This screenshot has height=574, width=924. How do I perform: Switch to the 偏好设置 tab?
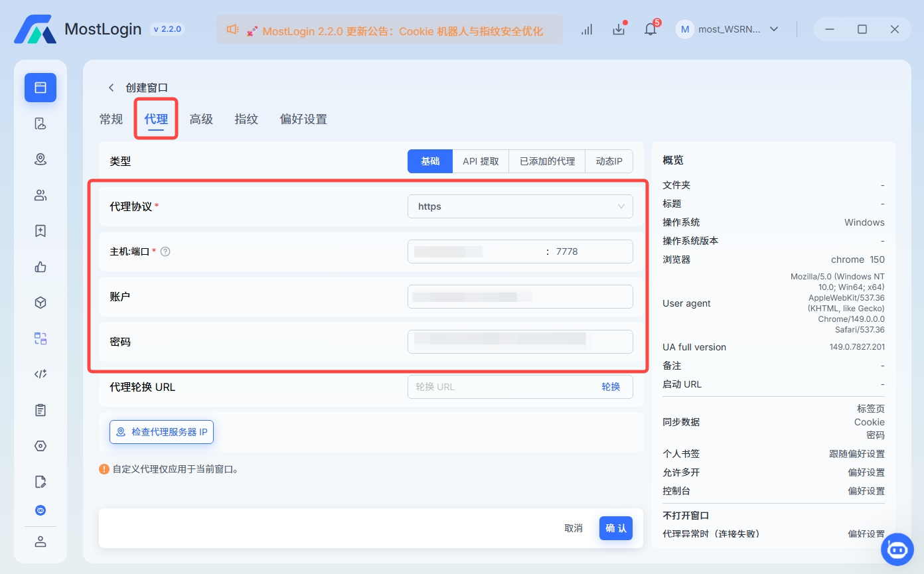pos(303,119)
